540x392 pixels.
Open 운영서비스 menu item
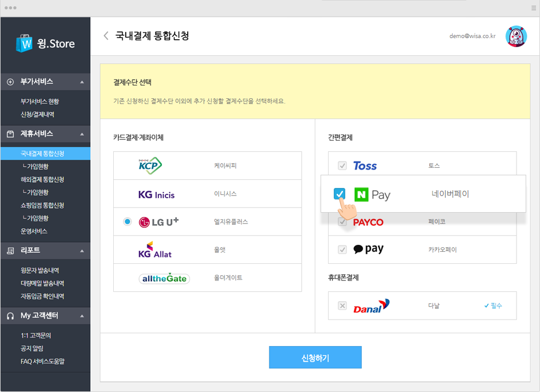[x=34, y=231]
